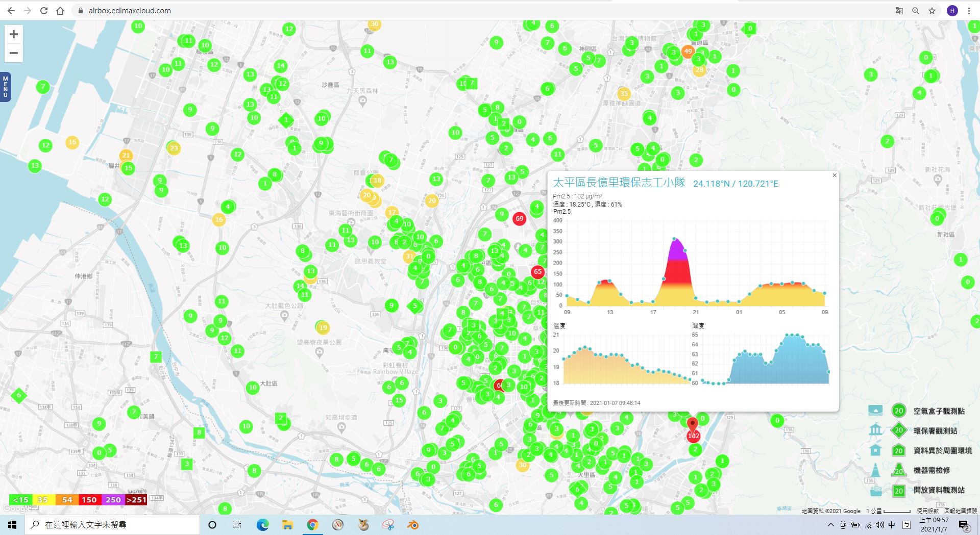The image size is (980, 535).
Task: Select the red 69 PM2.5 marker
Action: (x=519, y=219)
